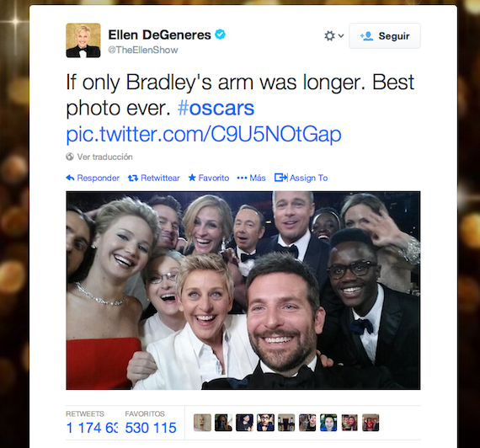
Task: Open the Oscars group selfie photo
Action: (x=243, y=291)
